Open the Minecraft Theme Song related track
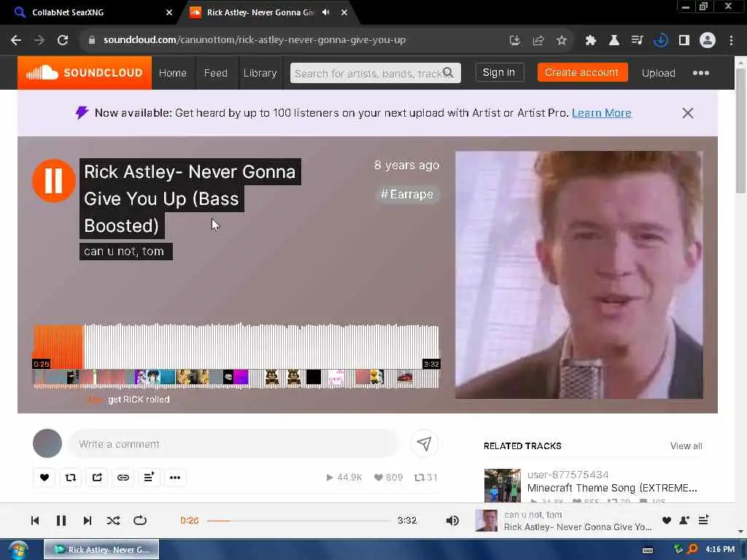This screenshot has width=747, height=560. point(612,488)
